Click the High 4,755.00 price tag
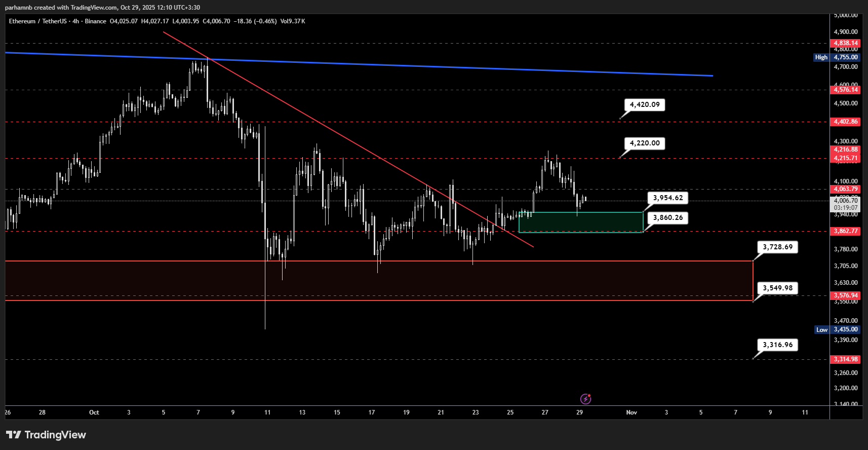This screenshot has width=868, height=450. (x=836, y=57)
